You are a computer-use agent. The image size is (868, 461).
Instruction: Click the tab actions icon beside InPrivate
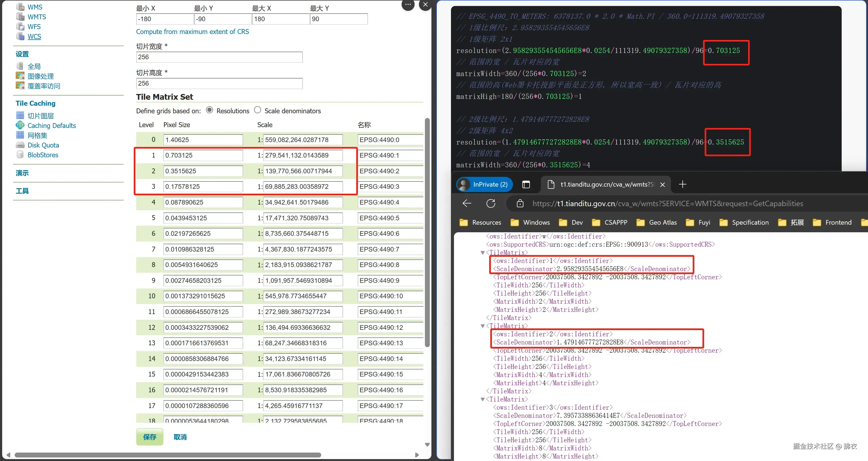click(526, 184)
